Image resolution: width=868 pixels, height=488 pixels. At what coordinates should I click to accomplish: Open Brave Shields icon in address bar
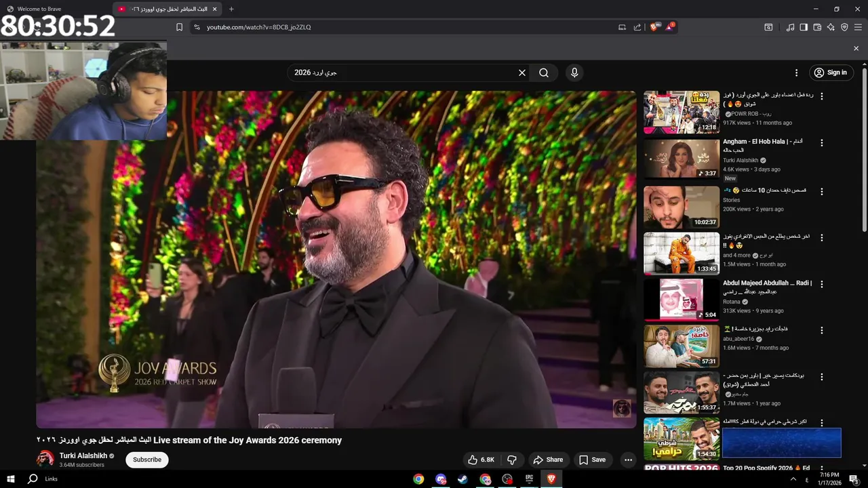[654, 27]
